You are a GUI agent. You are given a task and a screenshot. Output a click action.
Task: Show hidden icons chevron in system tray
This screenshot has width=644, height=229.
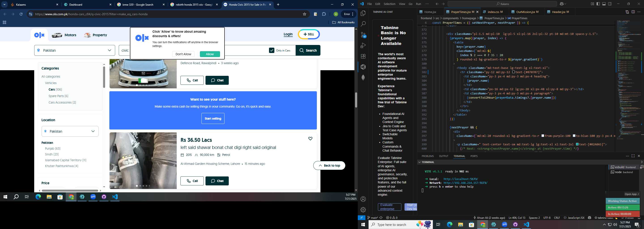[x=604, y=225]
